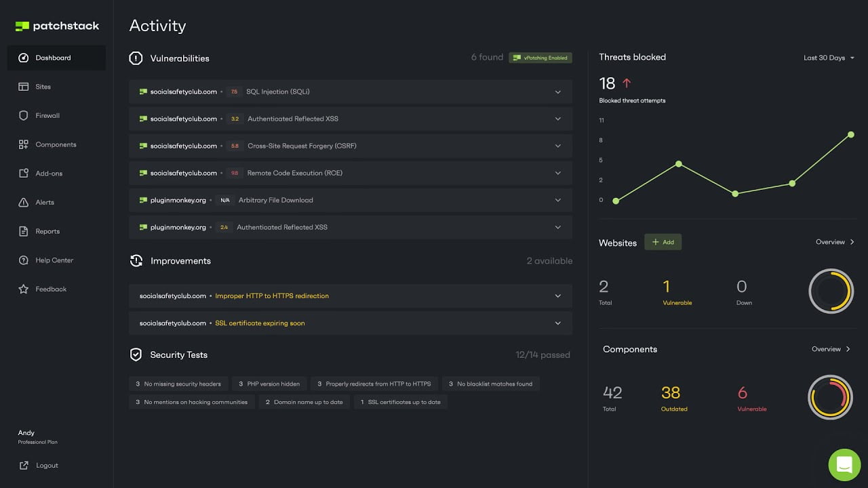Open the Components grid icon
Screen dimensions: 868x488
[x=24, y=144]
